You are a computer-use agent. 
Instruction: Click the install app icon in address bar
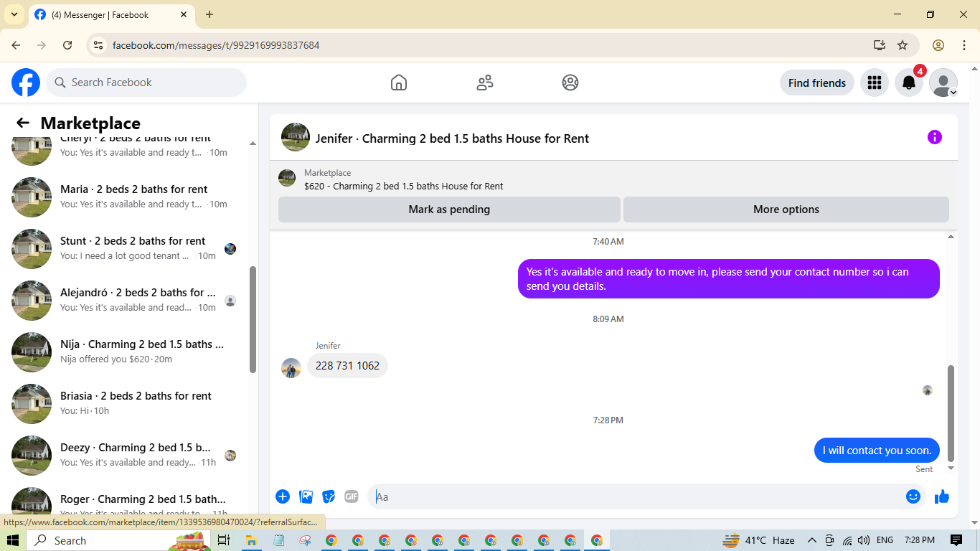pyautogui.click(x=880, y=45)
